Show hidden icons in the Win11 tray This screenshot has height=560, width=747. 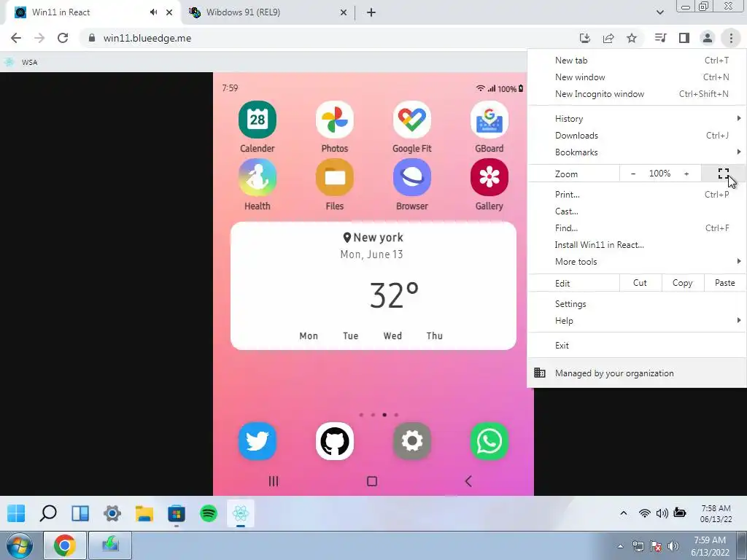[623, 513]
